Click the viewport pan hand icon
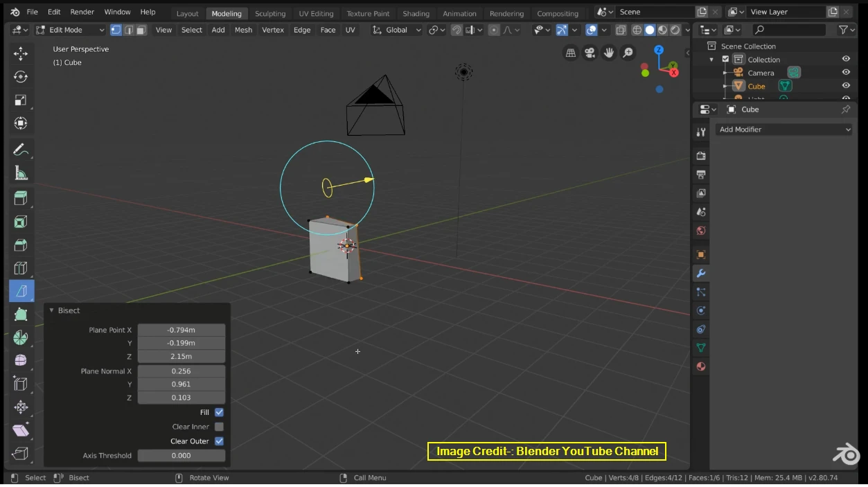 click(609, 53)
